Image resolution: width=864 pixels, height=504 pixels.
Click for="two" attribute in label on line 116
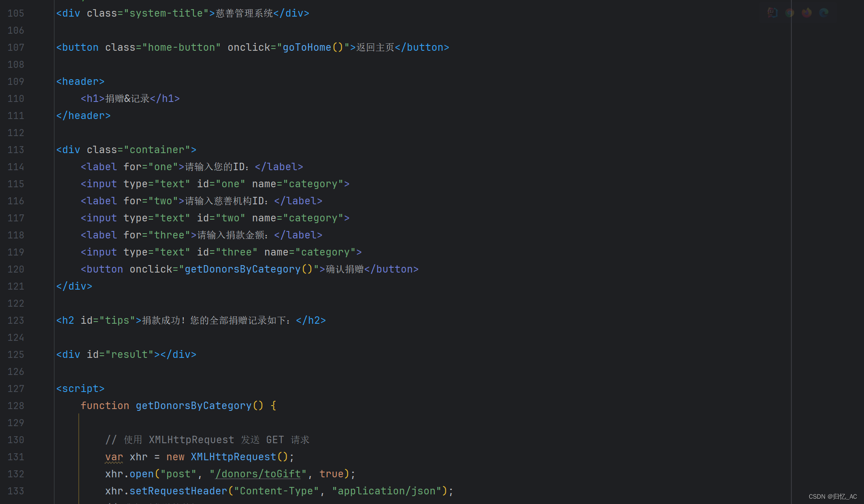(151, 201)
